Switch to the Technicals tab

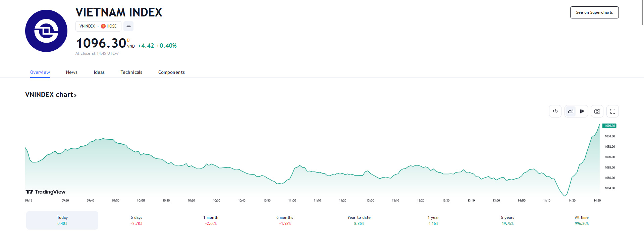tap(131, 72)
